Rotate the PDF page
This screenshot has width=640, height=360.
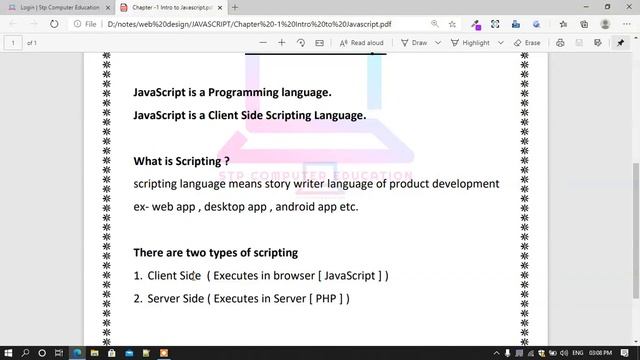click(x=301, y=42)
